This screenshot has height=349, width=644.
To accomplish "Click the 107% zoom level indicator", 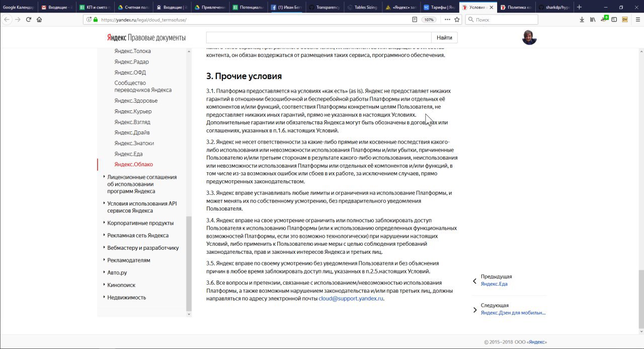I will point(429,20).
